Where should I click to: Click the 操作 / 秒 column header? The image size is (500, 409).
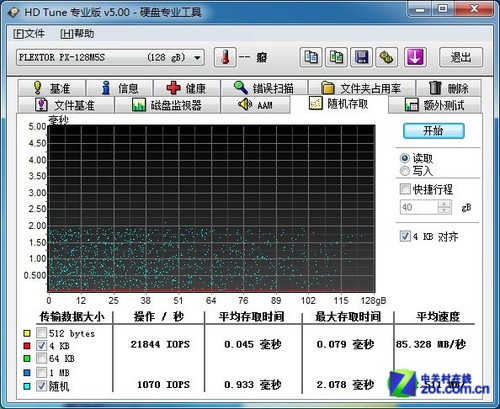tap(159, 316)
